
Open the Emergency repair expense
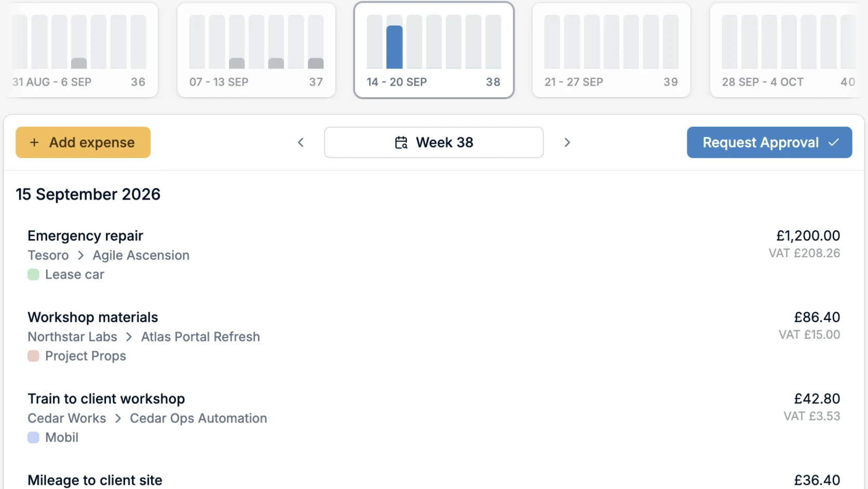click(434, 255)
